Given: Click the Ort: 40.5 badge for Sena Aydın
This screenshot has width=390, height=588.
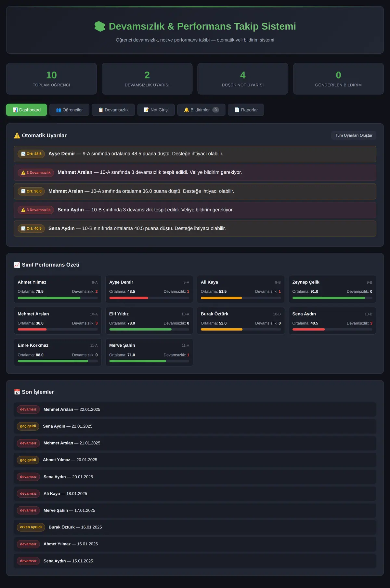Looking at the screenshot, I should (x=31, y=229).
